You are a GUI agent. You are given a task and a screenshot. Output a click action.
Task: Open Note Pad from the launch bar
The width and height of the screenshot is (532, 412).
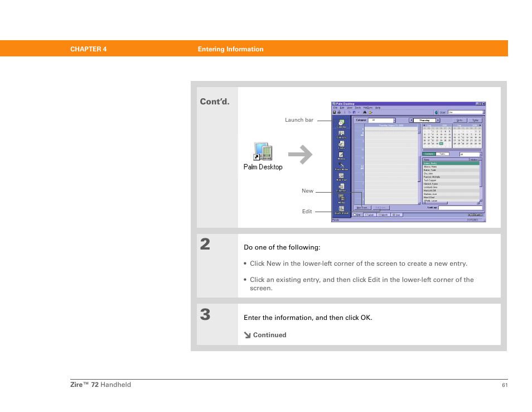click(x=341, y=176)
